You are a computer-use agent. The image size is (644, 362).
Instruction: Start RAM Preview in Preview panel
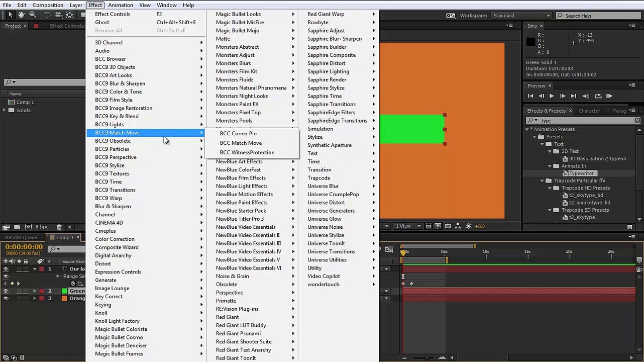click(x=609, y=96)
